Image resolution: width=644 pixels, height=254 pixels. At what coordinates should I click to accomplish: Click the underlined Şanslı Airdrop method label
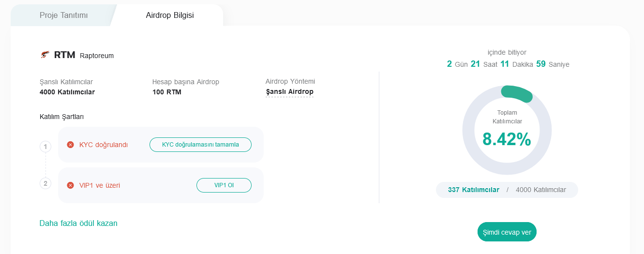(x=290, y=92)
